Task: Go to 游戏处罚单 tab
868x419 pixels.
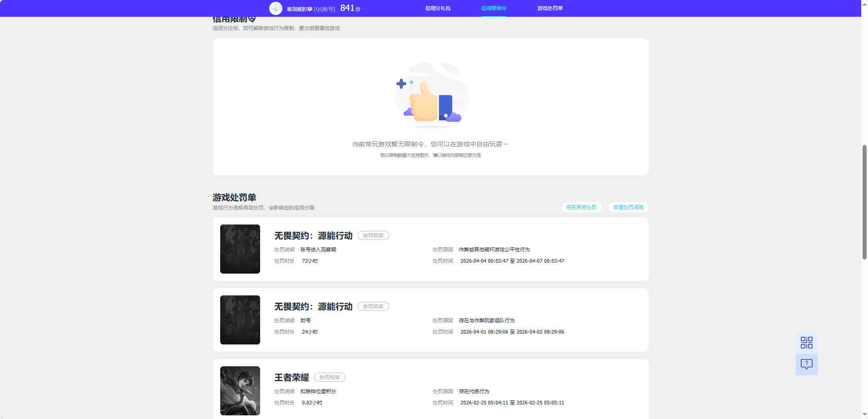Action: click(x=550, y=8)
